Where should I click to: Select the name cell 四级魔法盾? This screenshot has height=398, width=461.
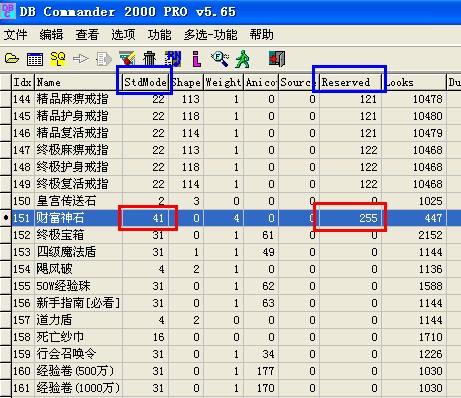[78, 252]
